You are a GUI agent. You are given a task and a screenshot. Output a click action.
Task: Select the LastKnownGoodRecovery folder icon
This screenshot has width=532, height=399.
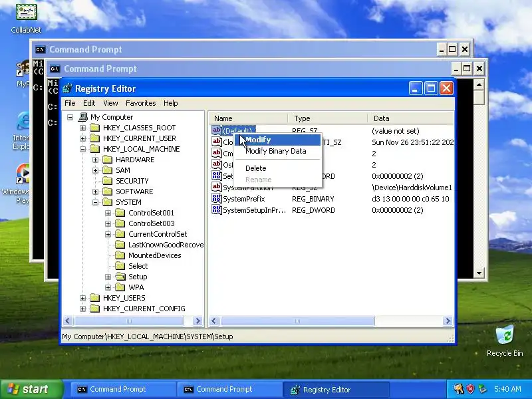(120, 245)
